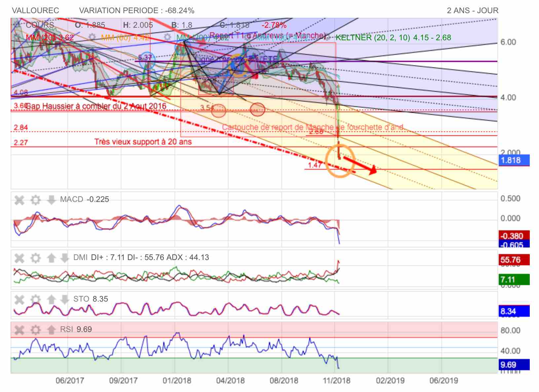
Task: Click the VARIATION PERIODE -68.24% text
Action: coord(137,11)
